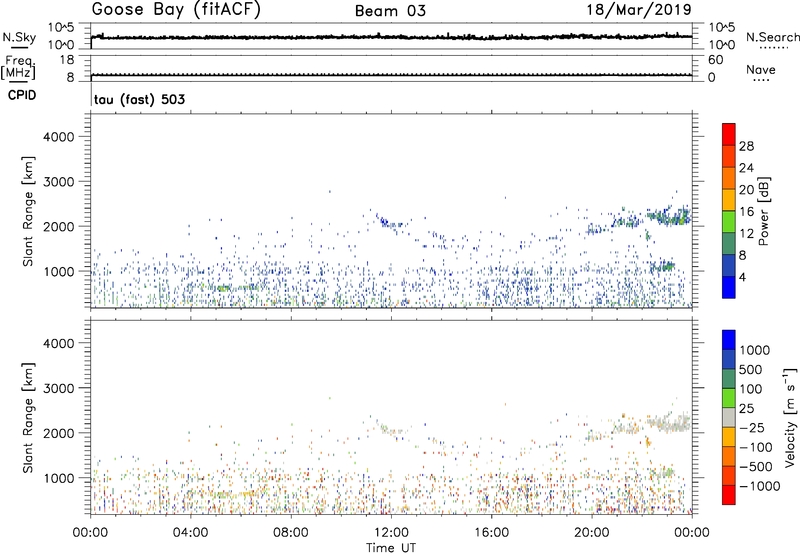Click the '4000' range tick on power plot
Image resolution: width=800 pixels, height=554 pixels.
pyautogui.click(x=58, y=137)
